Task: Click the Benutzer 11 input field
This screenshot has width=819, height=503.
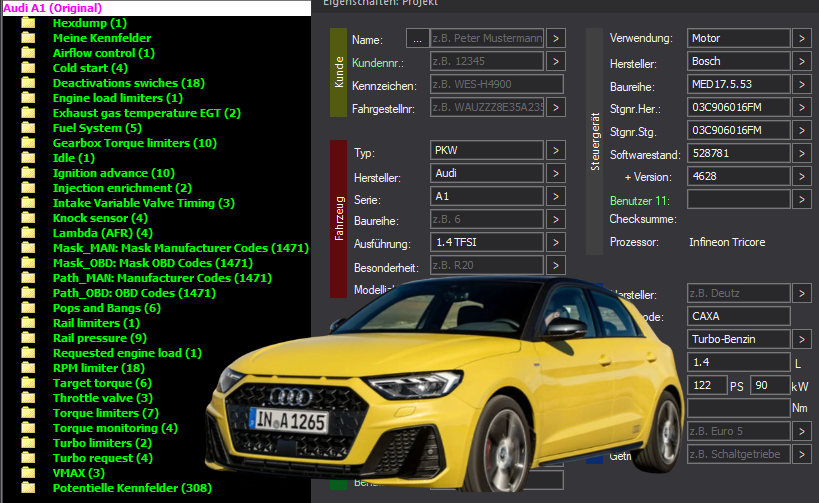Action: pos(739,199)
